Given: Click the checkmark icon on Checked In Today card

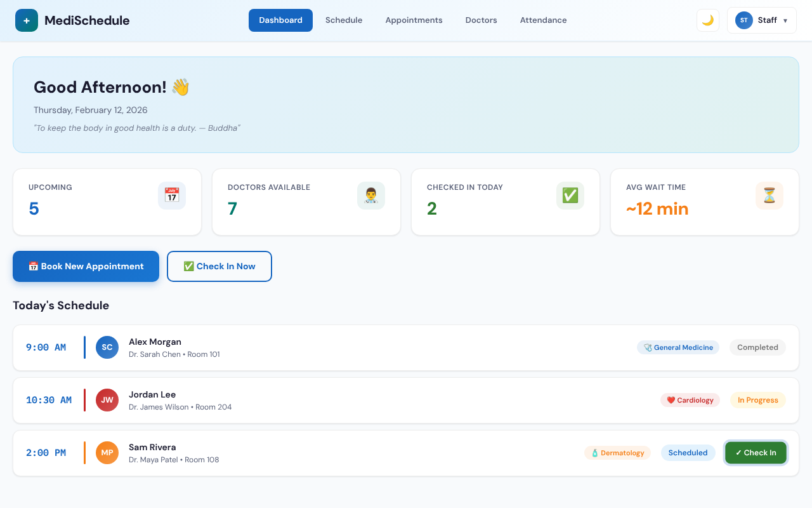Looking at the screenshot, I should pos(570,195).
